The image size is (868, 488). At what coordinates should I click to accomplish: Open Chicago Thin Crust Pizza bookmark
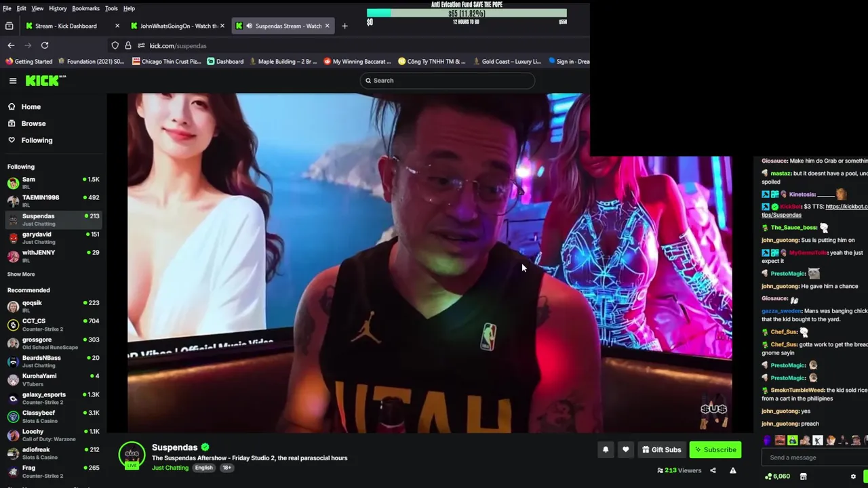167,62
